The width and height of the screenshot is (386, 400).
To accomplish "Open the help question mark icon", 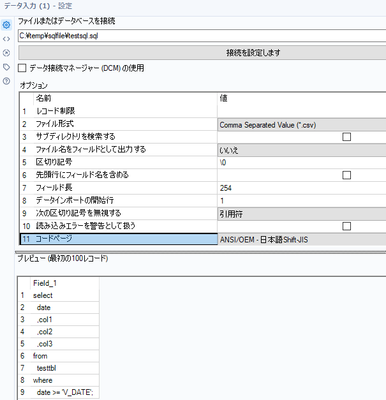I will (6, 81).
